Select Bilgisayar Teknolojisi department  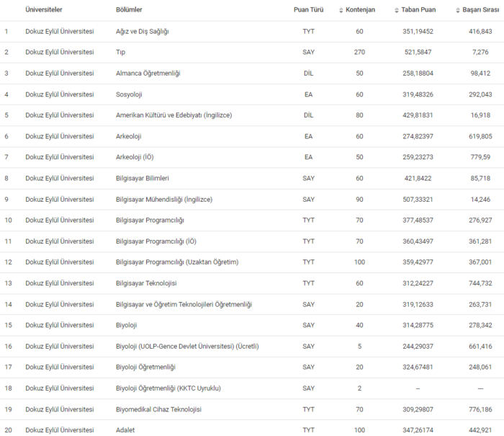tap(146, 283)
